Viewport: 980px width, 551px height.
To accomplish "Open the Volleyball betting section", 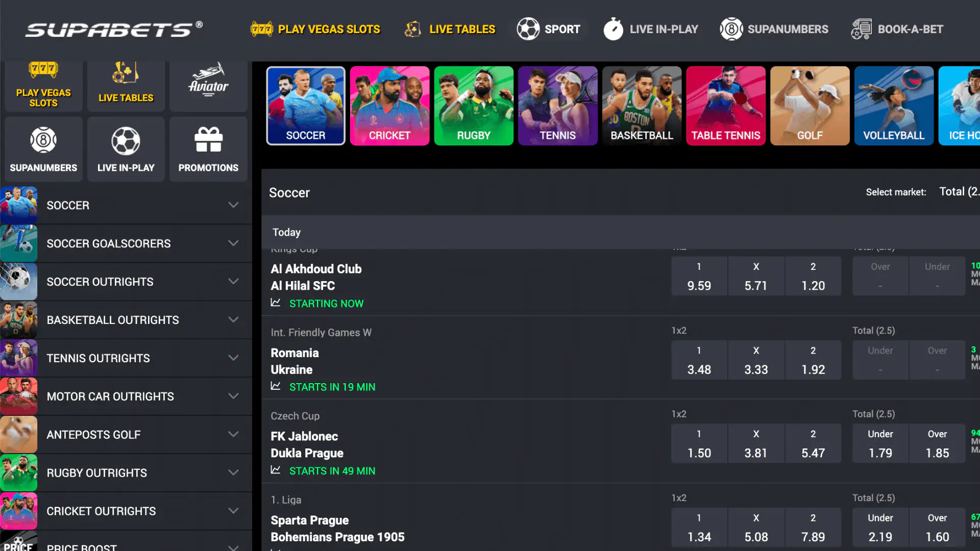I will pyautogui.click(x=894, y=106).
